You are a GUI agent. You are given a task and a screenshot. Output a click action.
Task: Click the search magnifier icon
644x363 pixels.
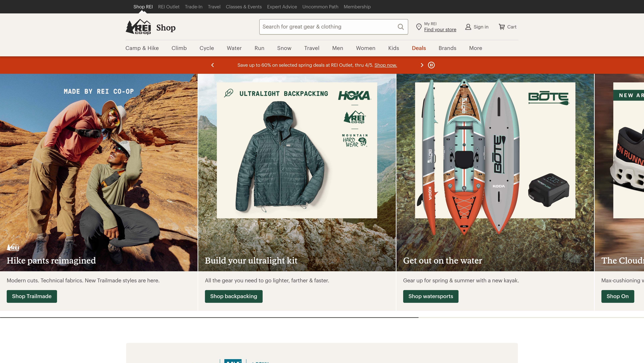coord(400,27)
